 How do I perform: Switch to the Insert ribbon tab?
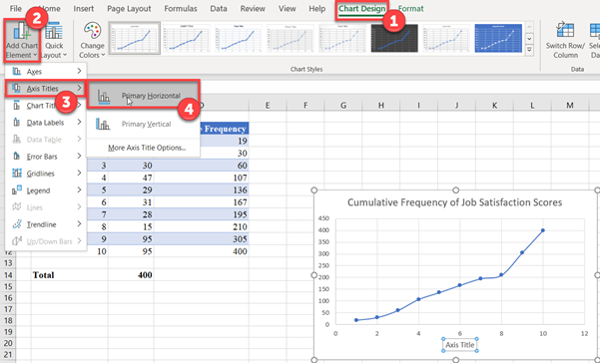[x=84, y=8]
